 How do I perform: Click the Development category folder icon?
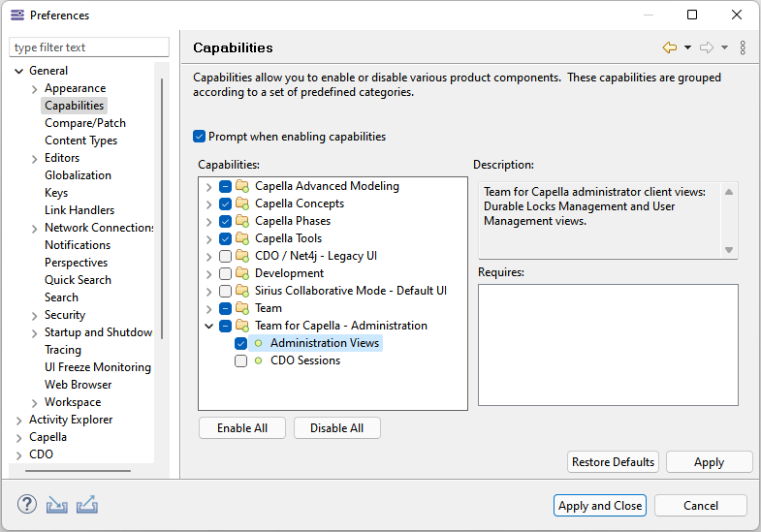(242, 273)
